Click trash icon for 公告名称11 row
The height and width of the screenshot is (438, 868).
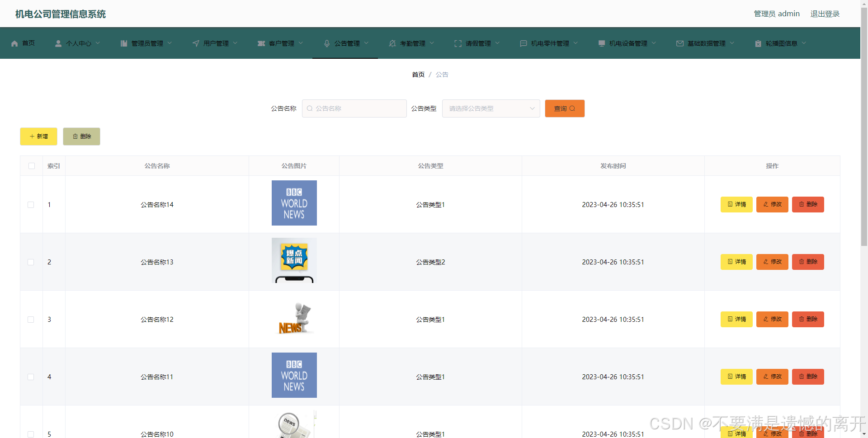802,377
